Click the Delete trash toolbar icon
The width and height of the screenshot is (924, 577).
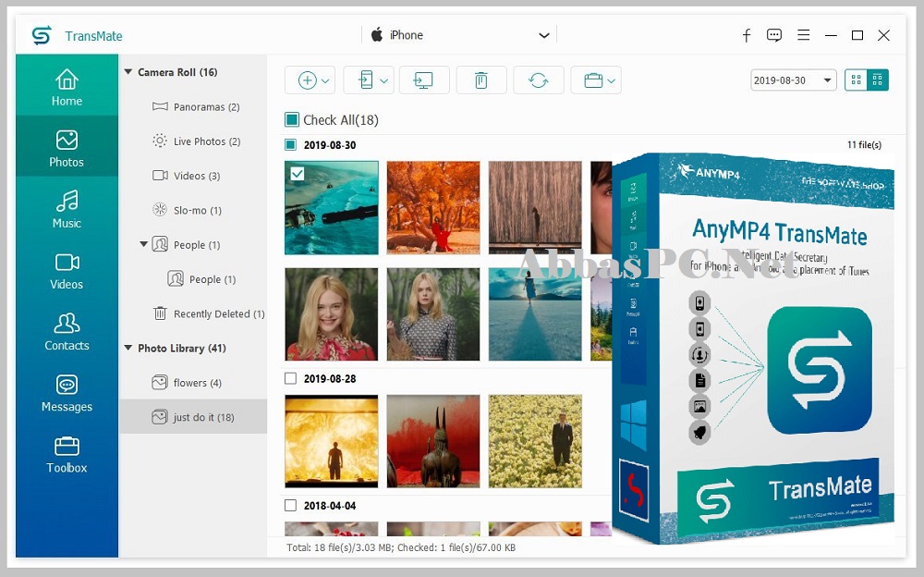pyautogui.click(x=480, y=80)
